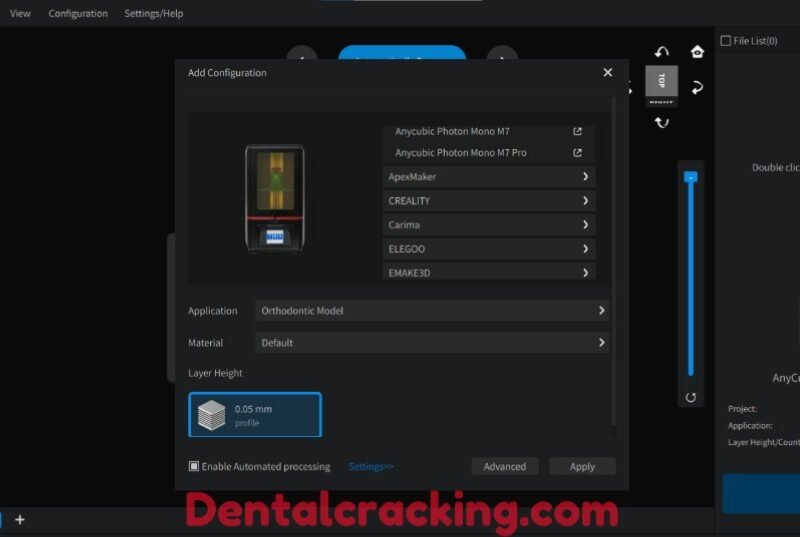Viewport: 800px width, 537px height.
Task: Click the blue layer slider track
Action: [x=690, y=279]
